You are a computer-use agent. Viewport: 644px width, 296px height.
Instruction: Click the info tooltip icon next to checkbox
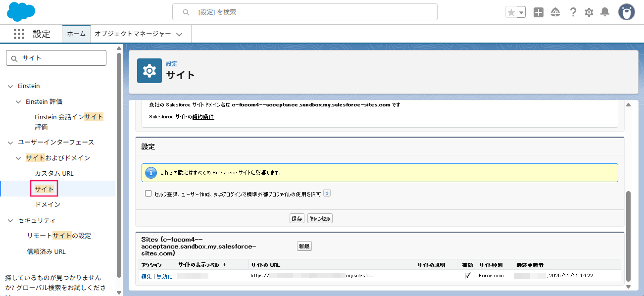tap(327, 193)
